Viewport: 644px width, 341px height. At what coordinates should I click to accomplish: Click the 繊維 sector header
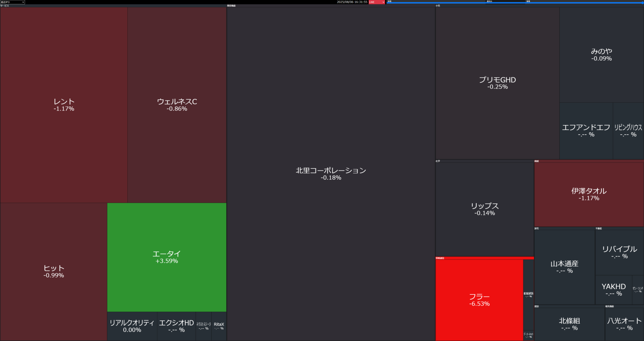[589, 161]
